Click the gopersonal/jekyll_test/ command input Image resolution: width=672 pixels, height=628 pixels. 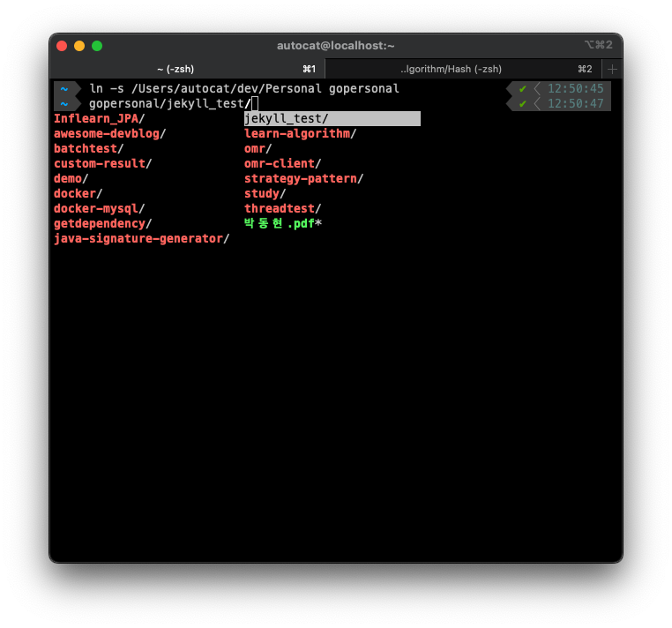tap(169, 104)
